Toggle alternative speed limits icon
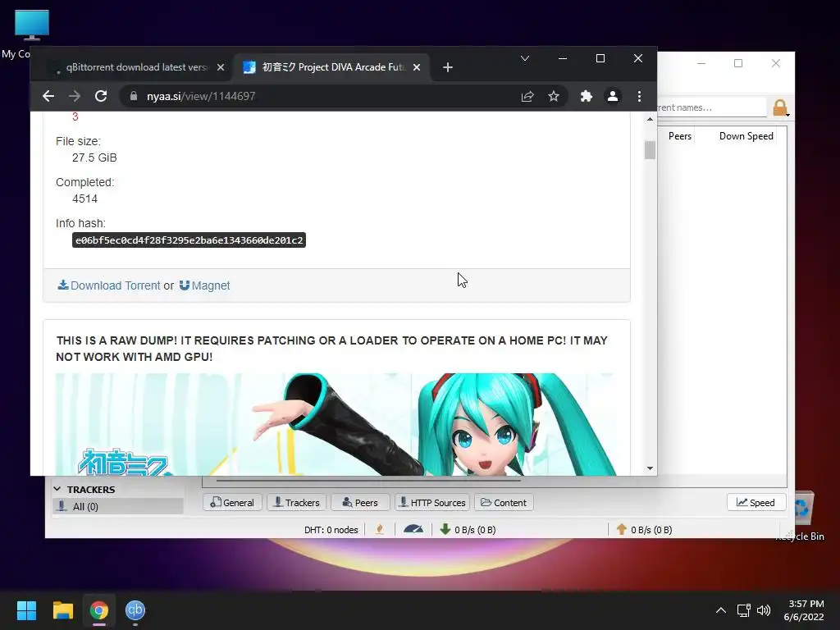 pyautogui.click(x=413, y=530)
